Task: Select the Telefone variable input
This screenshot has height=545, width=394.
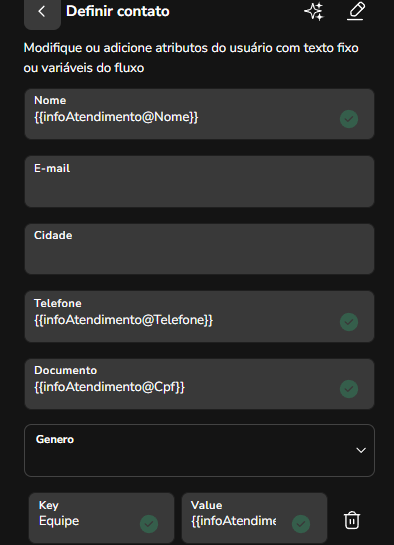Action: (x=199, y=317)
